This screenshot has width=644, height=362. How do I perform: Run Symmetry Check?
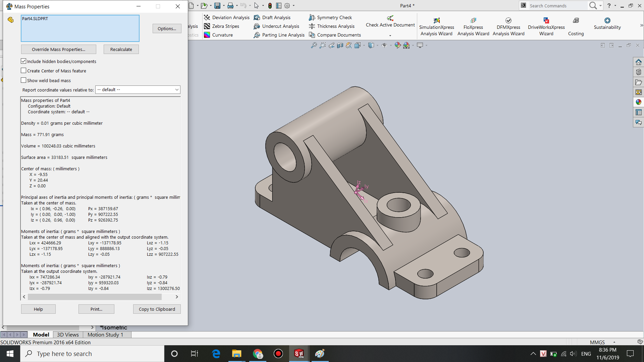[330, 17]
